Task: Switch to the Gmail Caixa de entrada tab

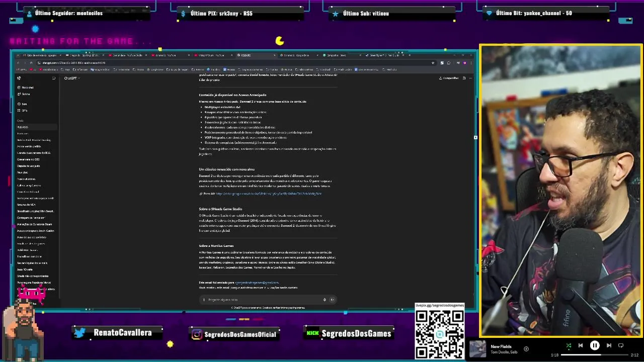Action: 42,55
